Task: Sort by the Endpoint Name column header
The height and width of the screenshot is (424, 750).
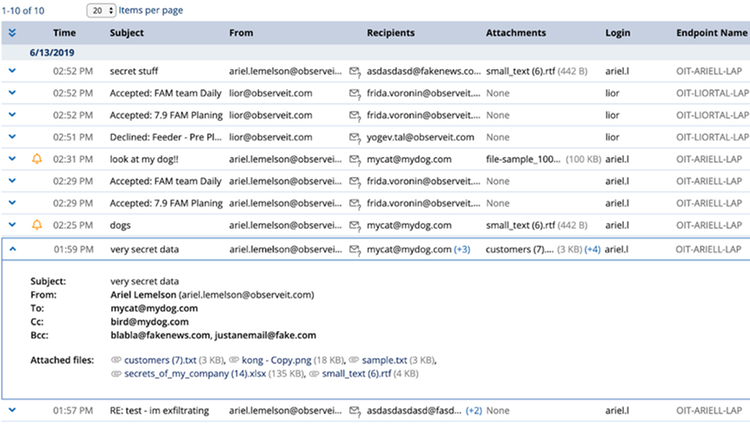Action: pyautogui.click(x=712, y=33)
